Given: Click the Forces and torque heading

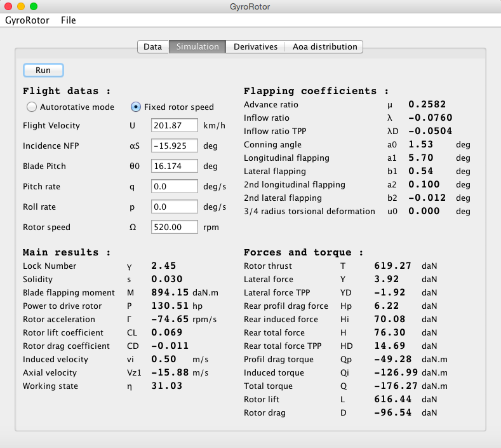Looking at the screenshot, I should (x=304, y=252).
